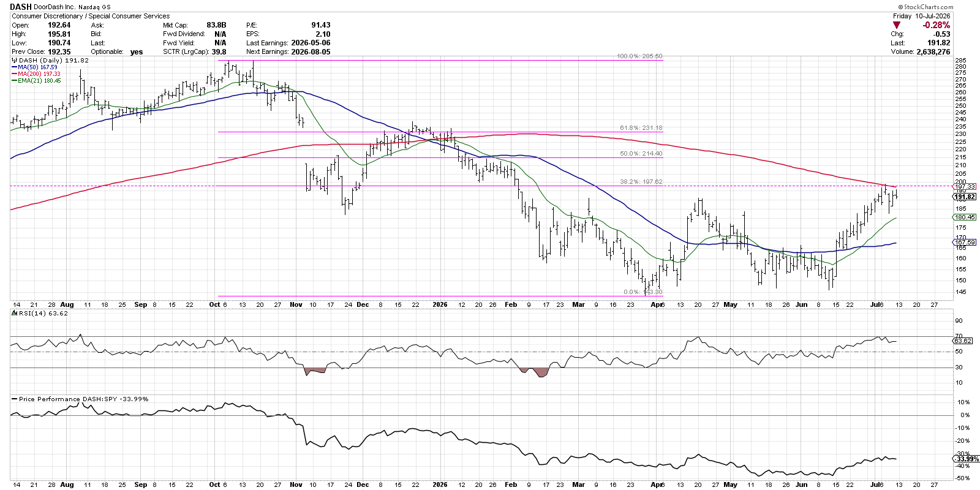Click the red down-arrow change indicator
Viewport: 980px width, 490px height.
pos(897,25)
